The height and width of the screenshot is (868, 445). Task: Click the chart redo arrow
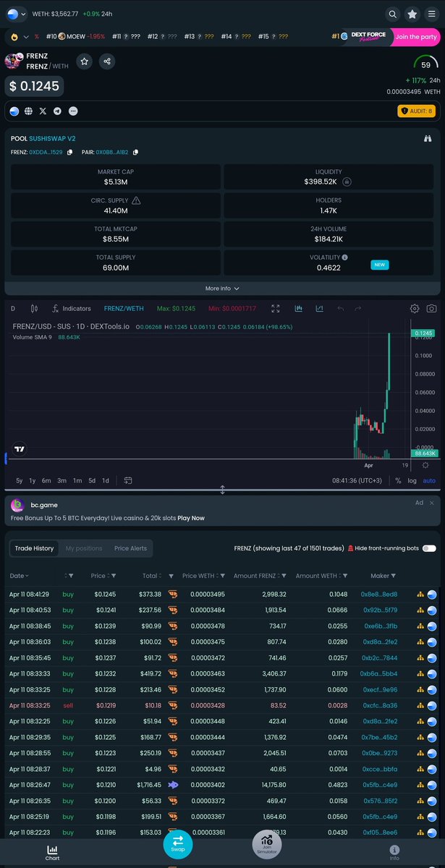357,308
